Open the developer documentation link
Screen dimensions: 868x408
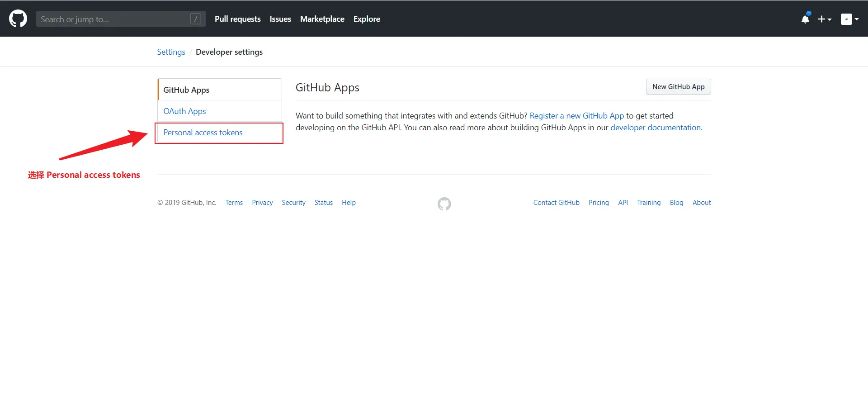656,128
